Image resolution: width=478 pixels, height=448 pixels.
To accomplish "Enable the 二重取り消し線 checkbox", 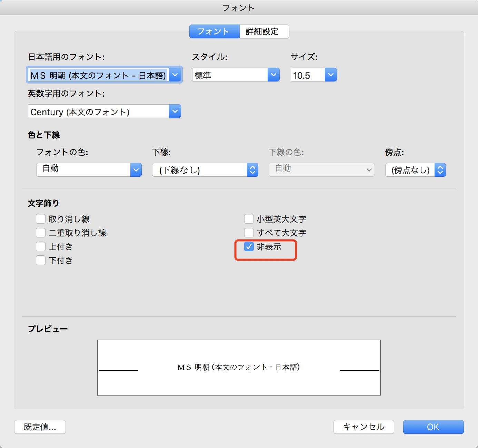I will [x=40, y=232].
